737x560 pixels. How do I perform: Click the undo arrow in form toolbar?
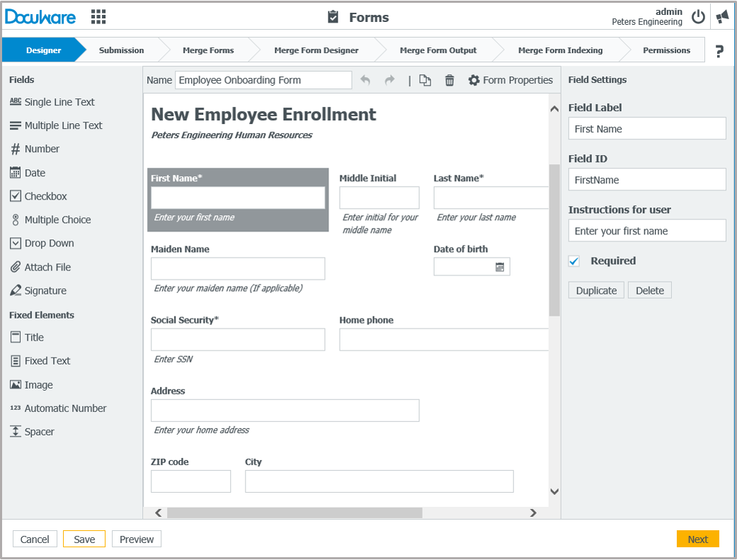pyautogui.click(x=365, y=80)
